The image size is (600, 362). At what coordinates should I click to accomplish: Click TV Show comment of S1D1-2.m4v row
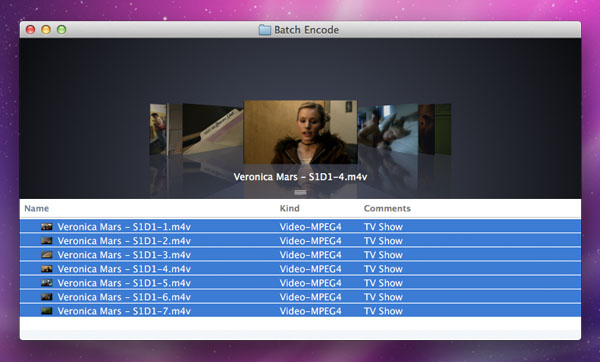point(383,241)
